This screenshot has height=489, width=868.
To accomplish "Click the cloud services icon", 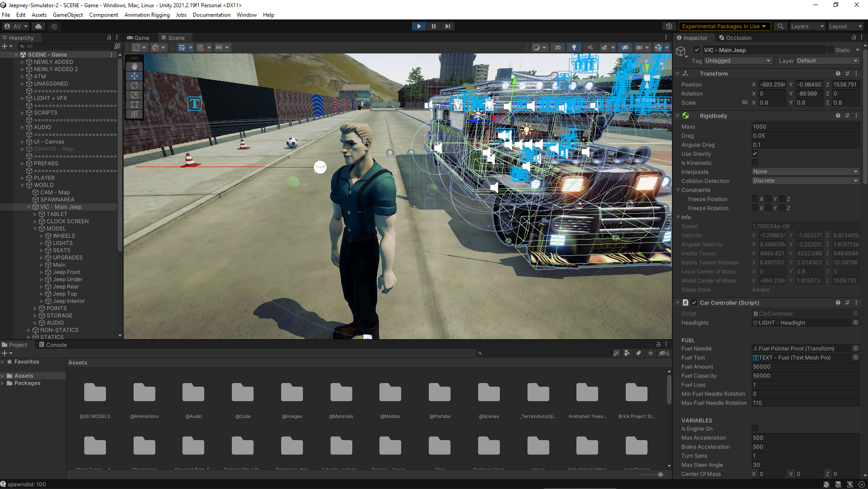I will tap(38, 26).
